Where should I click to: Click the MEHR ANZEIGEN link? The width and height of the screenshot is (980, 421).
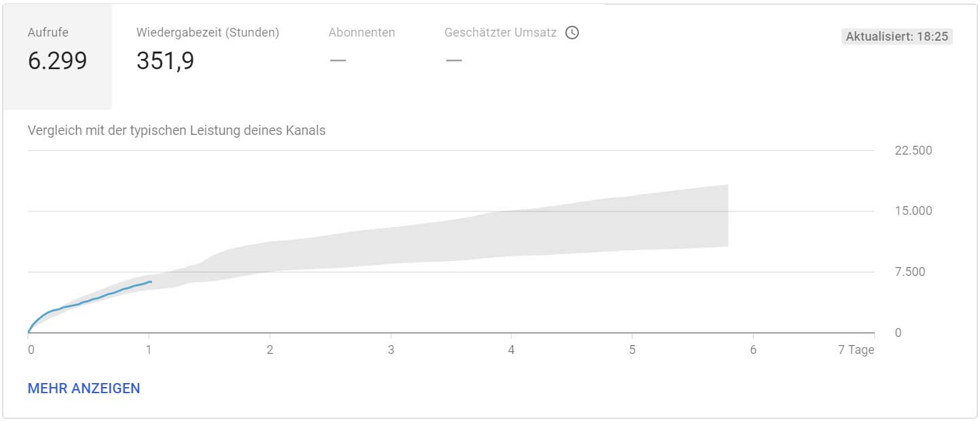coord(84,388)
